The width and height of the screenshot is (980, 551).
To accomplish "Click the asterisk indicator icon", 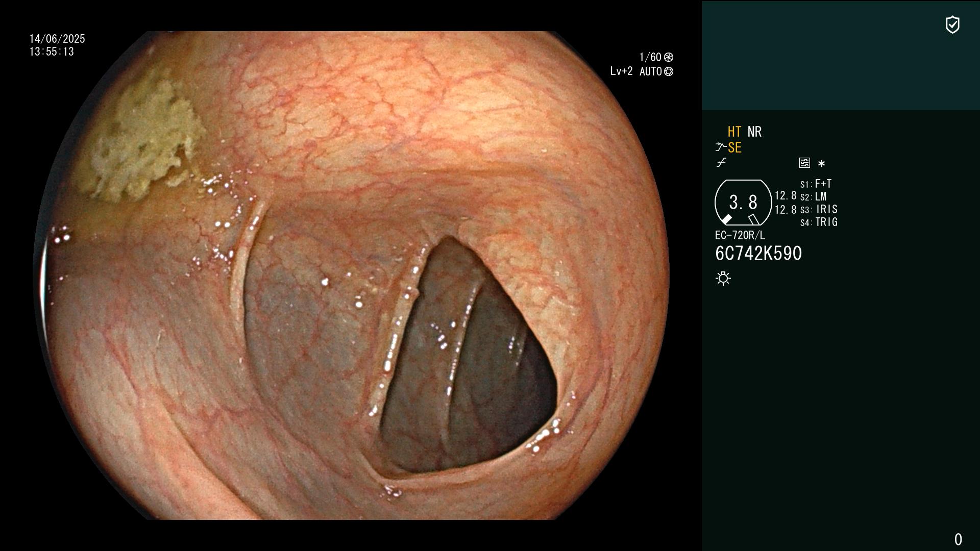I will (821, 163).
